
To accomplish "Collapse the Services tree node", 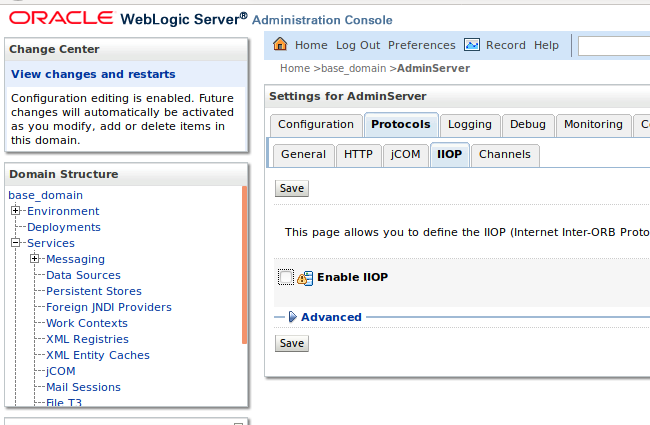I will coord(16,243).
